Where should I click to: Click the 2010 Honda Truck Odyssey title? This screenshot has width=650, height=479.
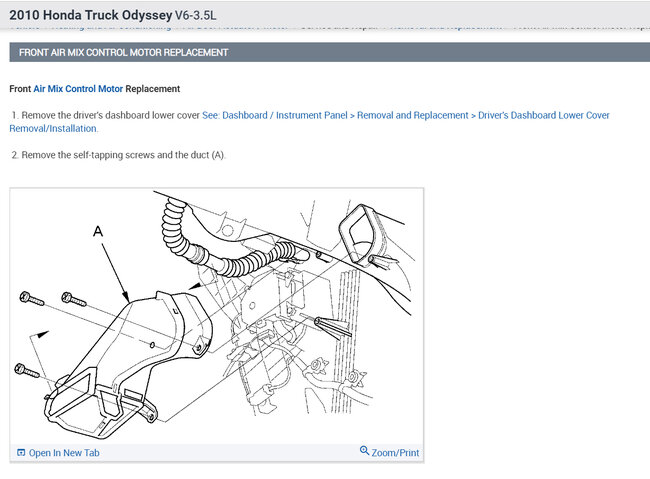coord(90,15)
